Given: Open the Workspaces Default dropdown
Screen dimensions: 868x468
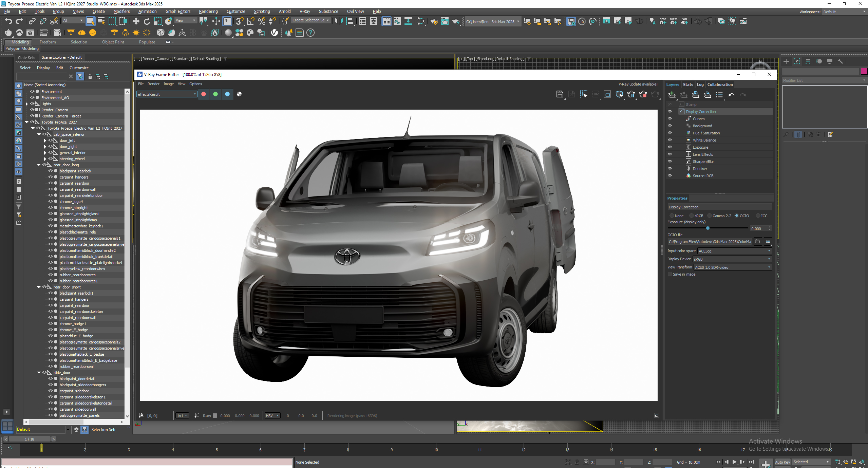Looking at the screenshot, I should click(844, 12).
